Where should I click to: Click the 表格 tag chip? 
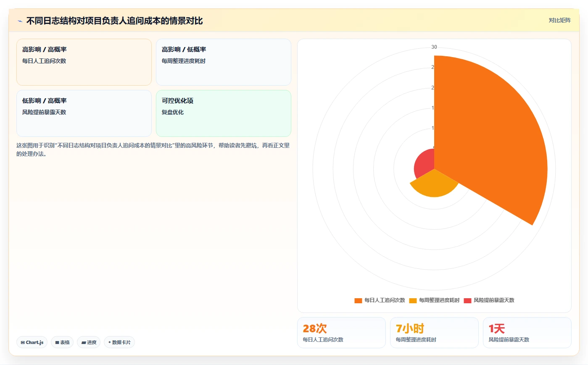coord(62,342)
